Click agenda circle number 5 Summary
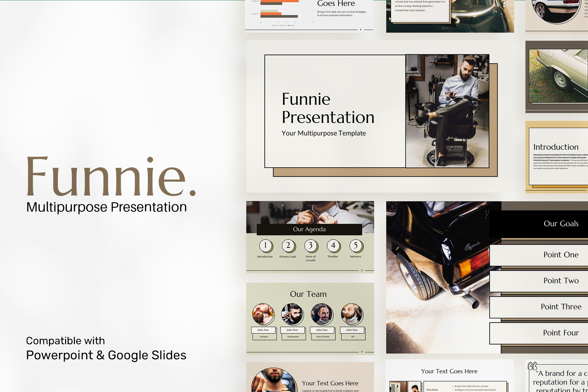Viewport: 588px width, 392px height. click(356, 246)
